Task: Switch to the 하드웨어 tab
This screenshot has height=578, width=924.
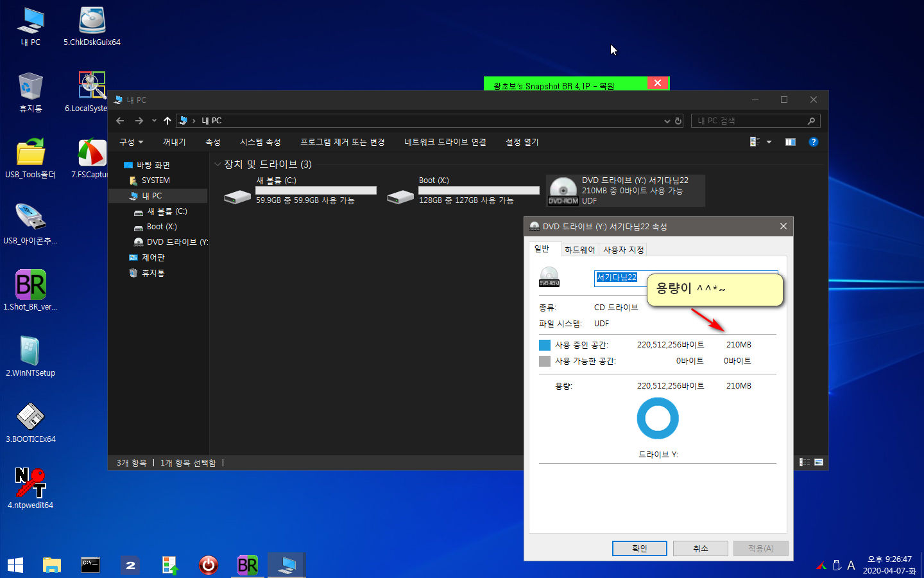Action: tap(579, 250)
